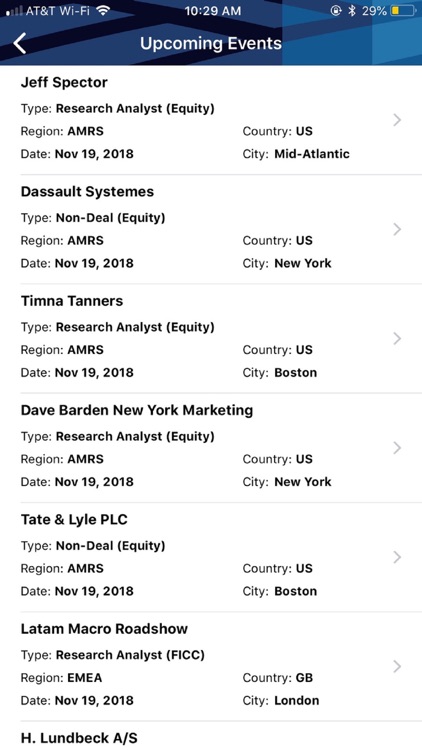Open Jeff Spector event chevron
This screenshot has height=750, width=422.
[x=397, y=120]
